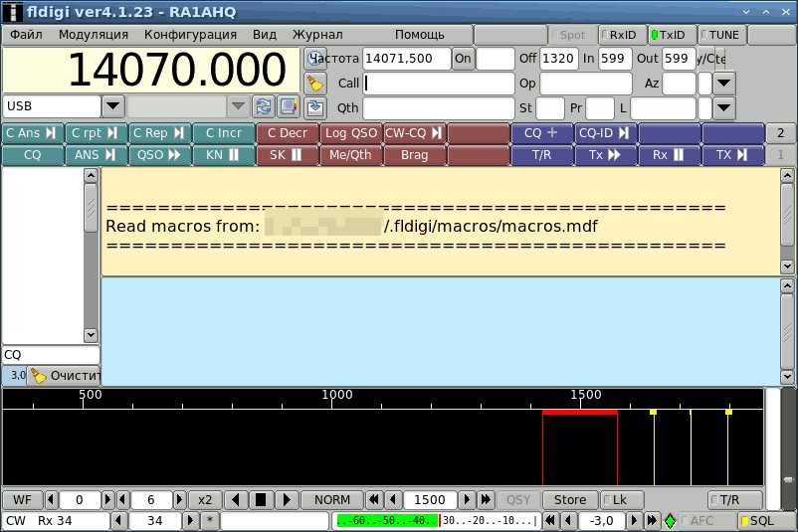This screenshot has height=532, width=798.
Task: Click the Store button
Action: [x=570, y=500]
